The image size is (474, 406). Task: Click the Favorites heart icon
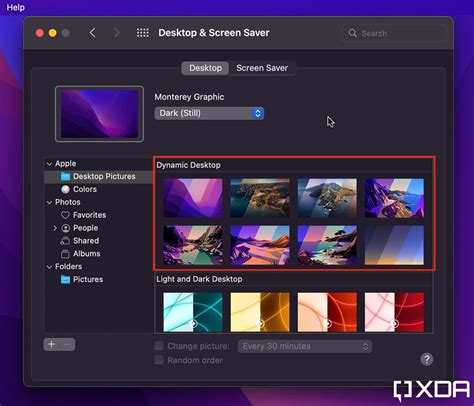click(65, 215)
